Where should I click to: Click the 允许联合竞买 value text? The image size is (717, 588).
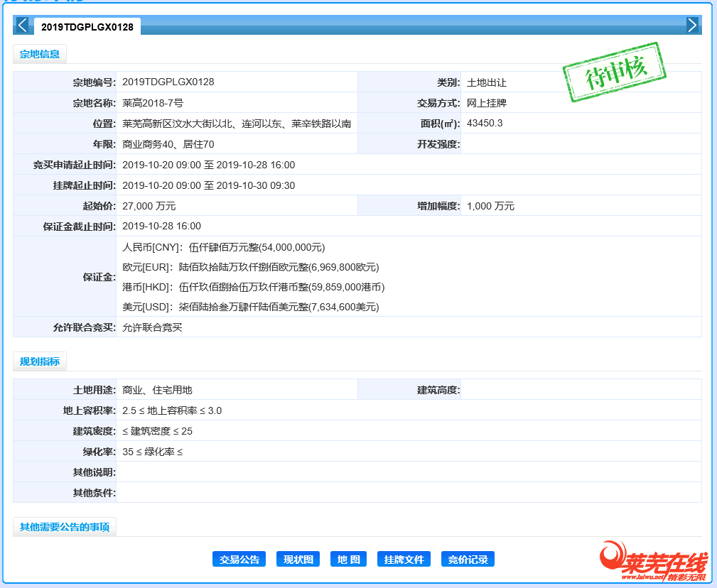click(152, 327)
